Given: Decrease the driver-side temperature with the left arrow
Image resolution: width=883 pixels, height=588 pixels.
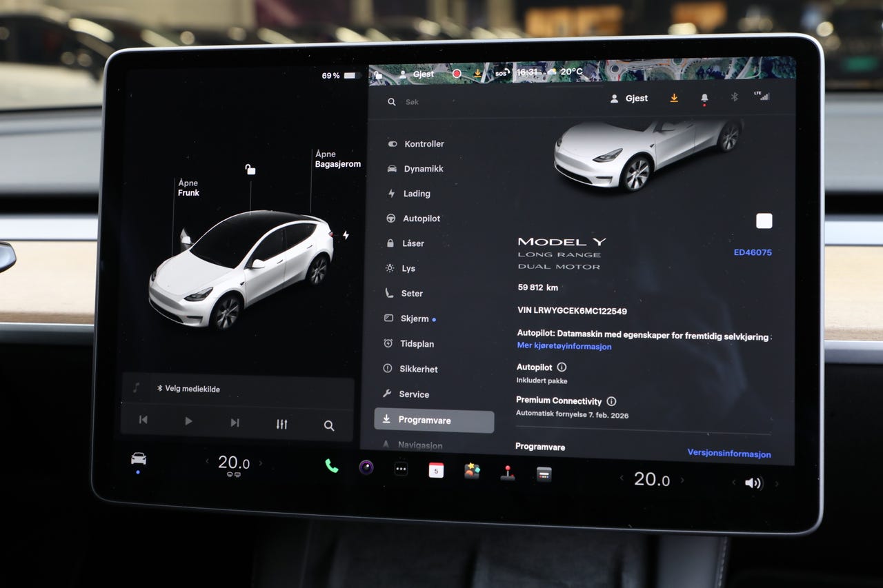Looking at the screenshot, I should click(206, 461).
